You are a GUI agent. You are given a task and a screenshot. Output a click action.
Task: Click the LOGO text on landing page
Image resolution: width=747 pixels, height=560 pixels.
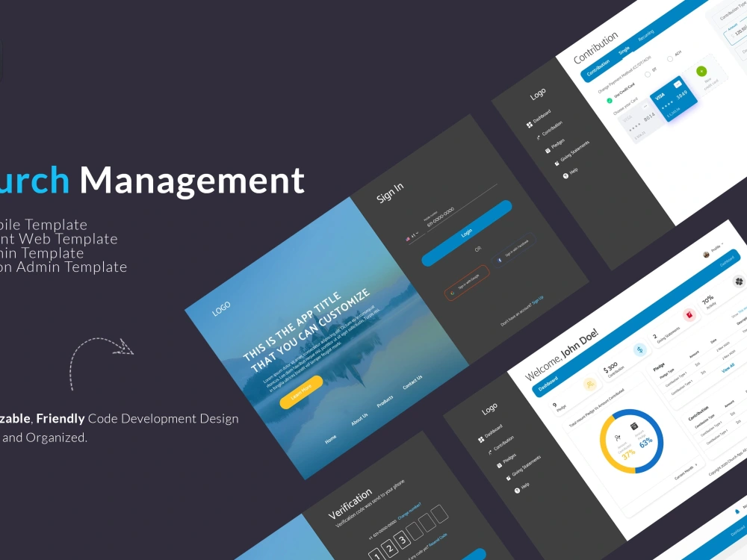click(221, 308)
